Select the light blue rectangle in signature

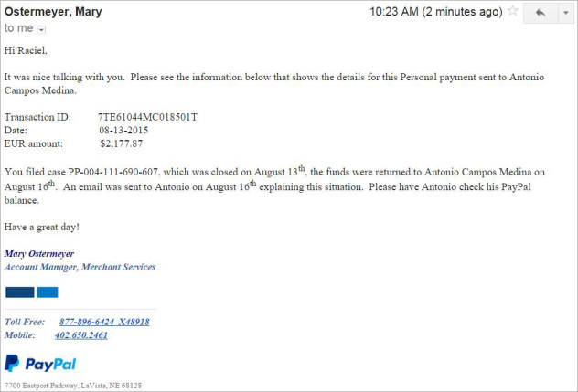48,292
